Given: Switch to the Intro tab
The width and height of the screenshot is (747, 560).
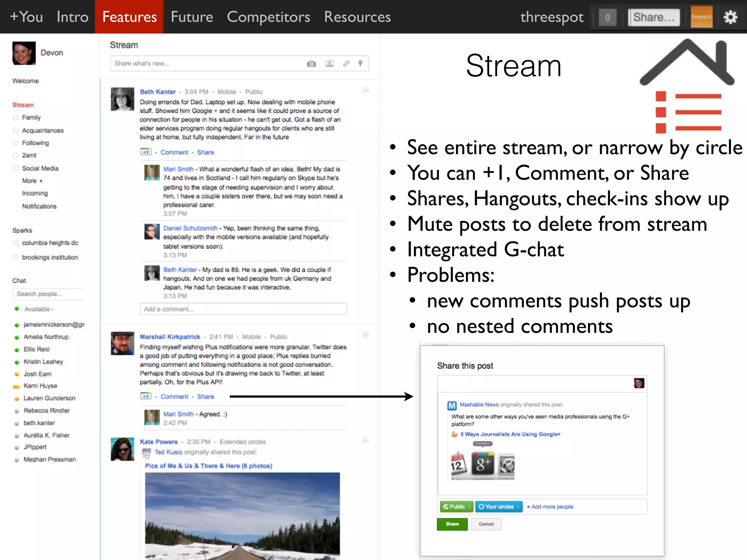Looking at the screenshot, I should click(73, 17).
